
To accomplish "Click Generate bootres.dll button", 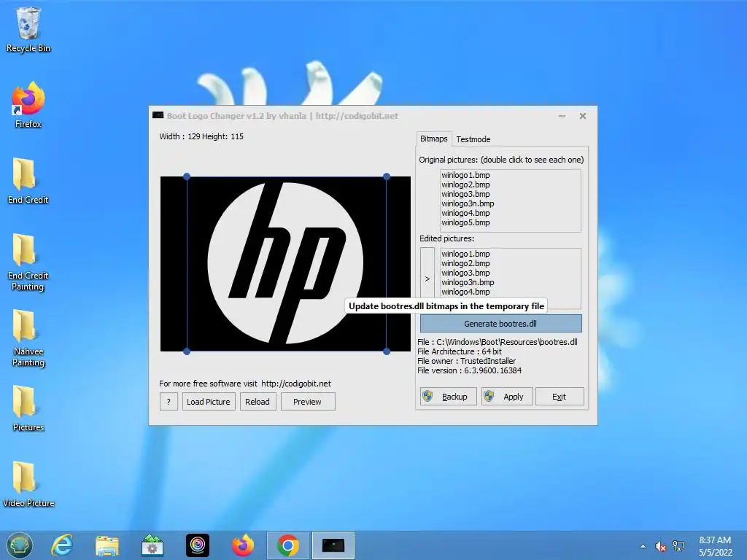I will pos(500,323).
